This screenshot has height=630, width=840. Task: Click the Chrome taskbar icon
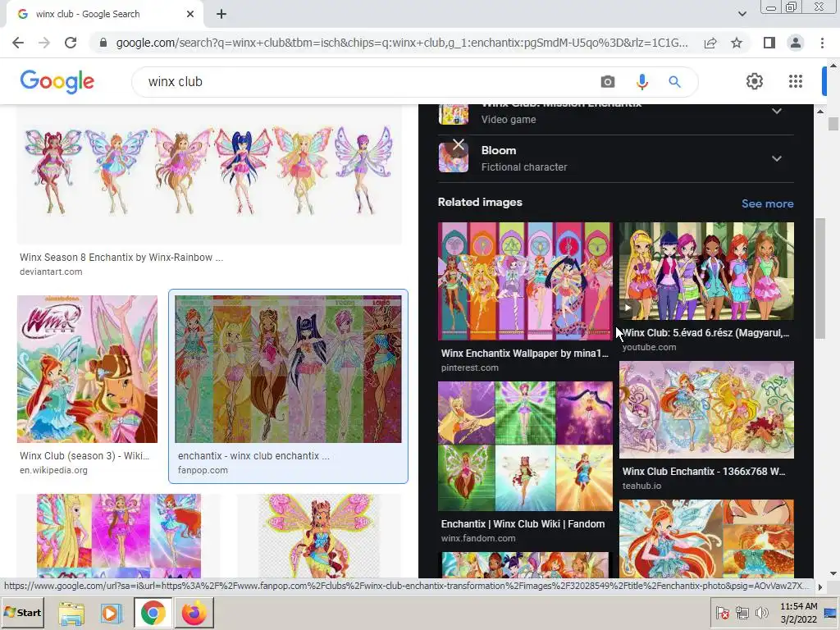pyautogui.click(x=153, y=613)
